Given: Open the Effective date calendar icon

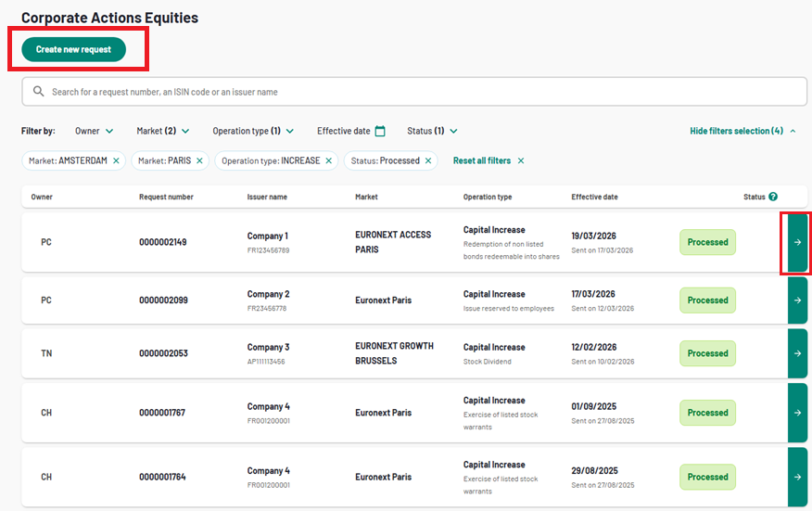Looking at the screenshot, I should (380, 131).
